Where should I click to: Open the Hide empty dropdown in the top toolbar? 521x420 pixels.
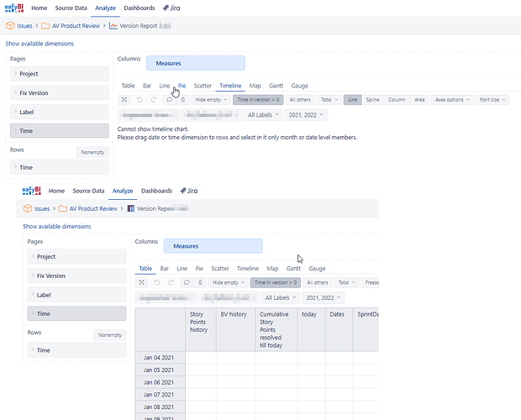tap(211, 100)
